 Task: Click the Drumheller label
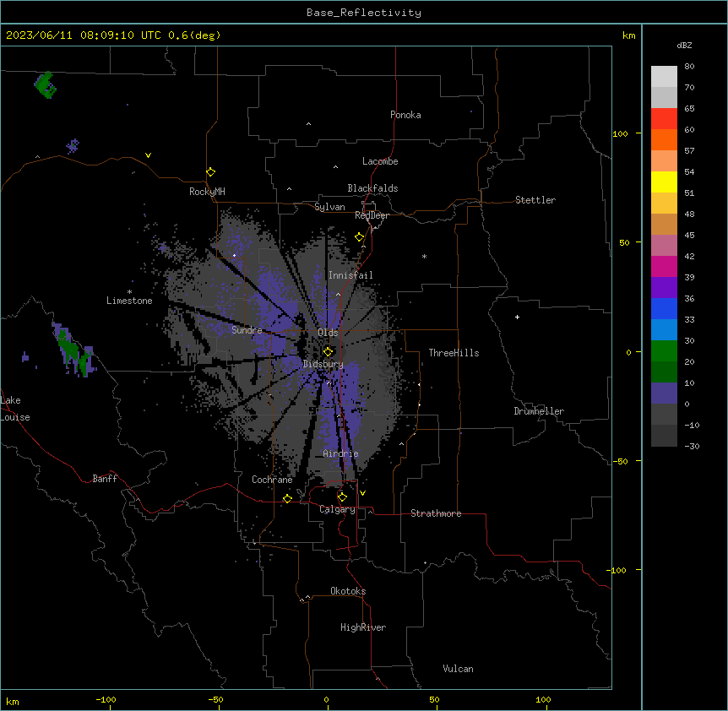(x=539, y=411)
